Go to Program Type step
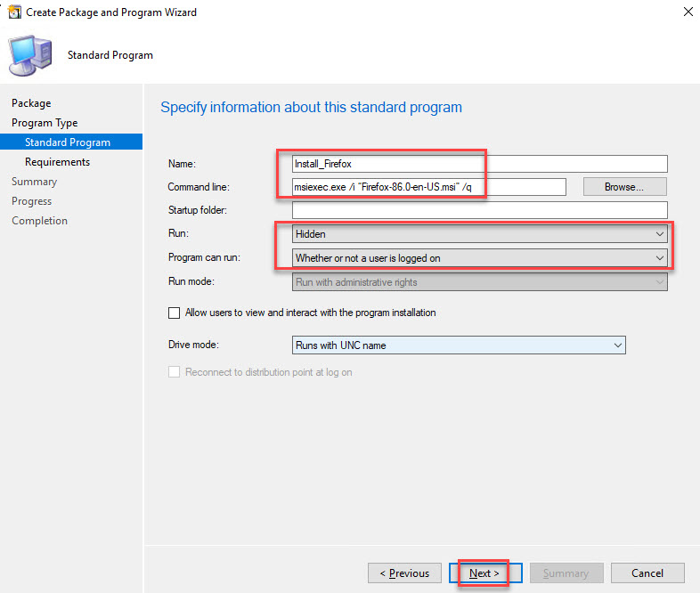Image resolution: width=700 pixels, height=593 pixels. pos(45,123)
